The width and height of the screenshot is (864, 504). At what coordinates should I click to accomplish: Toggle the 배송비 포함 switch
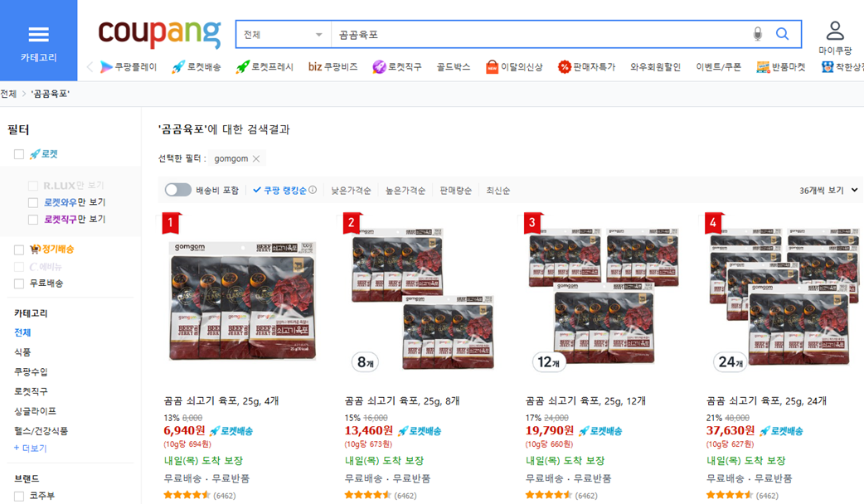point(179,190)
